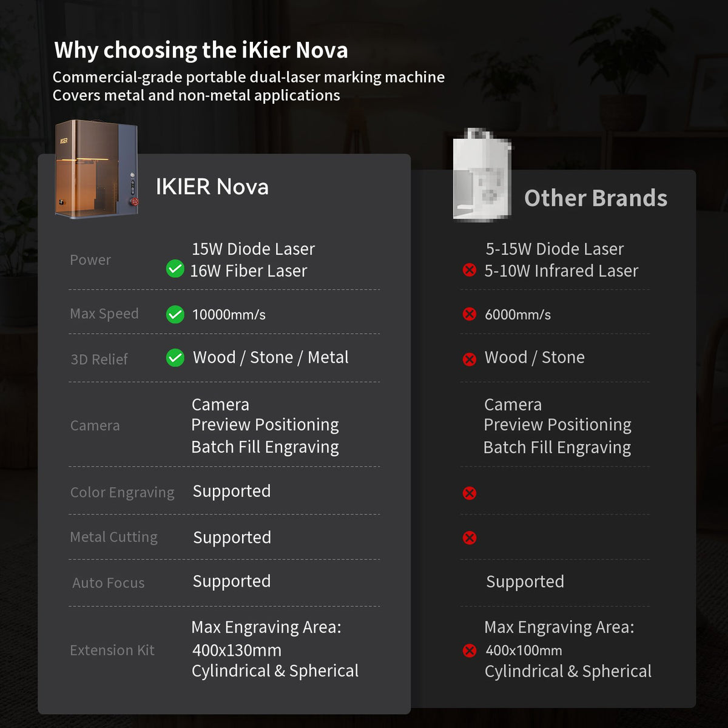Screen dimensions: 728x728
Task: Click the "Why choosing the iKier Nova" headline
Action: [201, 50]
